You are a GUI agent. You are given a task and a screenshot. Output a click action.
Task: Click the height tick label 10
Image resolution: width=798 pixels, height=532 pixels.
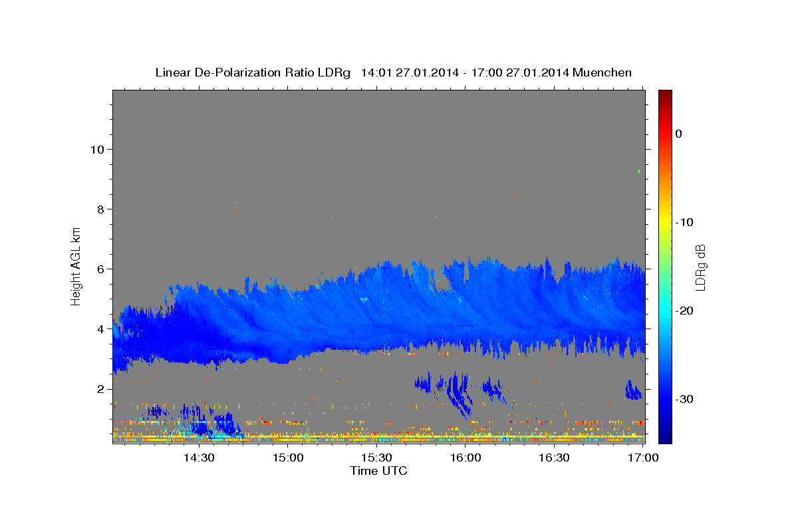pos(96,149)
